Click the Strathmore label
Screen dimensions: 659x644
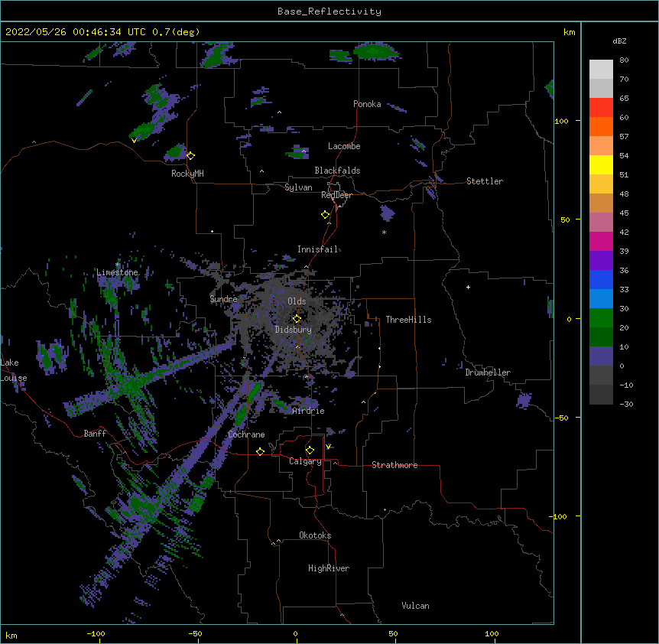click(394, 465)
